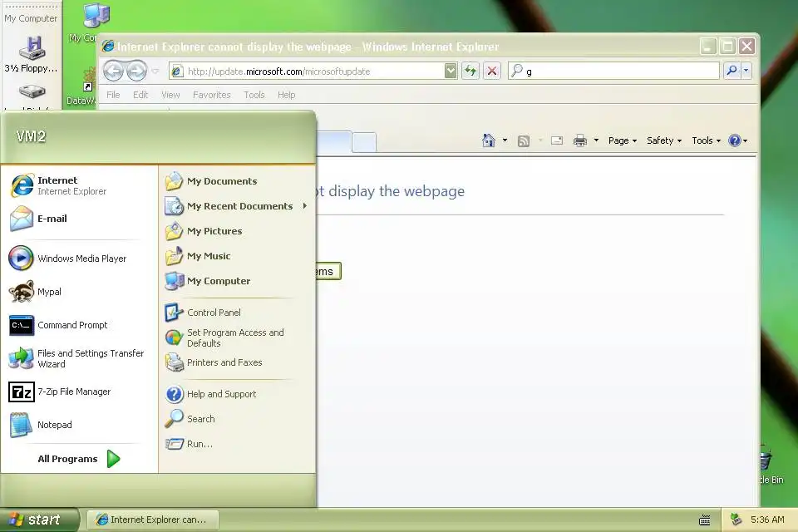798x532 pixels.
Task: Open the Page dropdown menu
Action: pos(623,140)
